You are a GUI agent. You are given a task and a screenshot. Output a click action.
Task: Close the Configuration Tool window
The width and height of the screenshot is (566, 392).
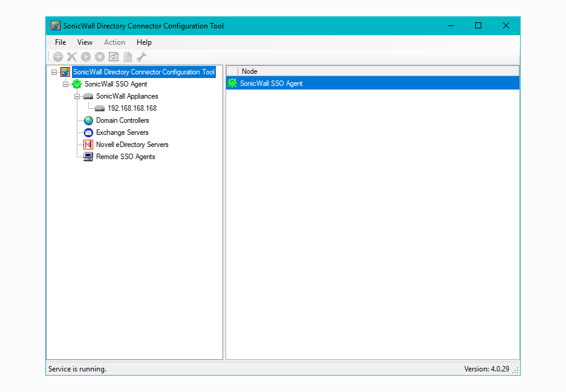coord(506,25)
